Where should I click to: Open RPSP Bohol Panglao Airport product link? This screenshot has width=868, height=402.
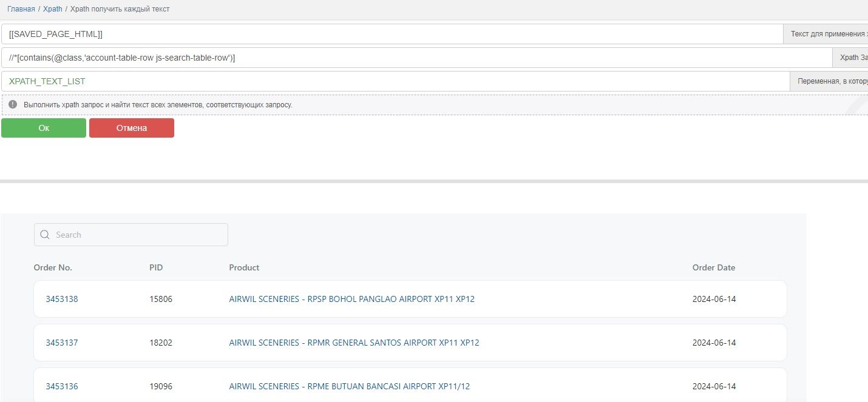[351, 299]
